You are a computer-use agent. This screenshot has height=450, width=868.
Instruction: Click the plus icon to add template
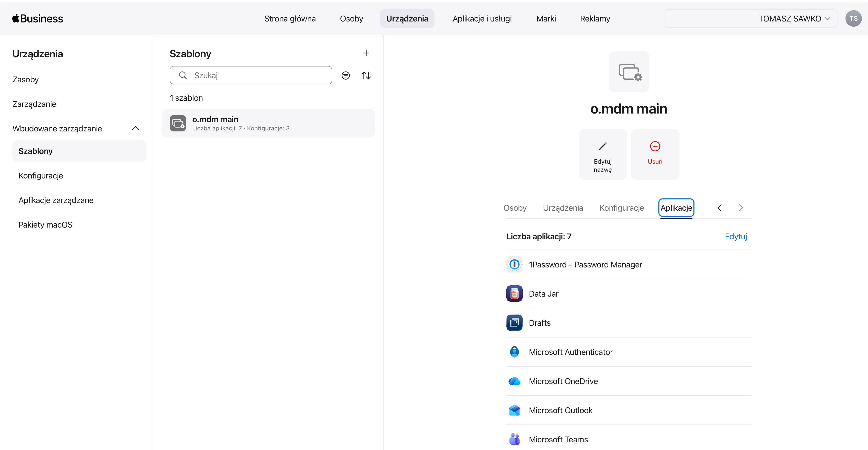pyautogui.click(x=366, y=53)
